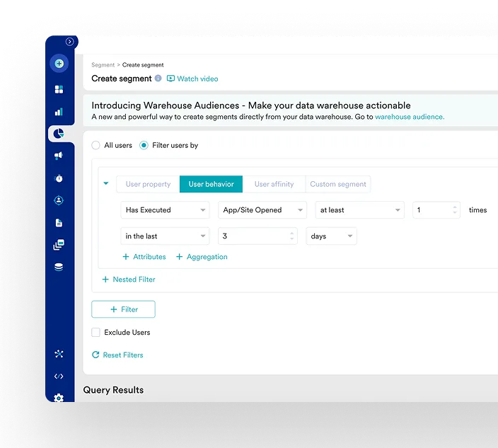Click the Query Results heading
This screenshot has height=448, width=498.
[113, 390]
